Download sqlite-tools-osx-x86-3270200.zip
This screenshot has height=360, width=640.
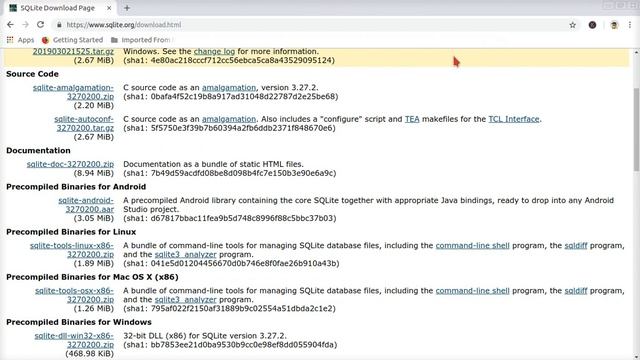coord(74,295)
